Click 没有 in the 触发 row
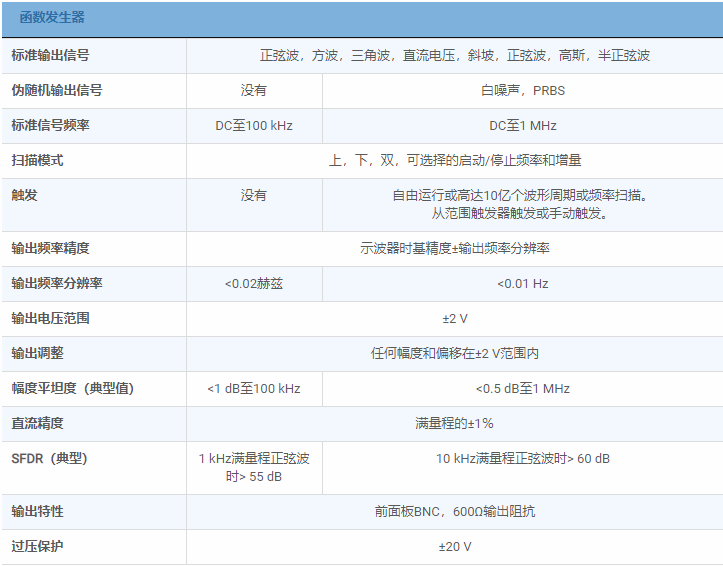The image size is (723, 566). (254, 195)
